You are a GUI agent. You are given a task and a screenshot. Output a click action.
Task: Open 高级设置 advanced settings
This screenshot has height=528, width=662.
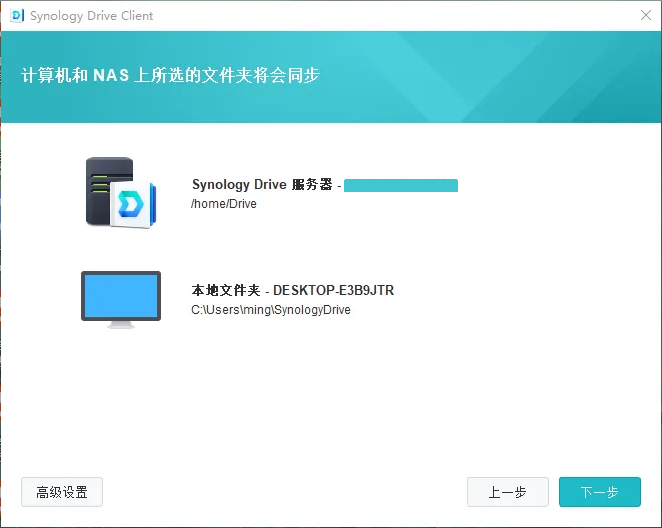click(x=62, y=492)
